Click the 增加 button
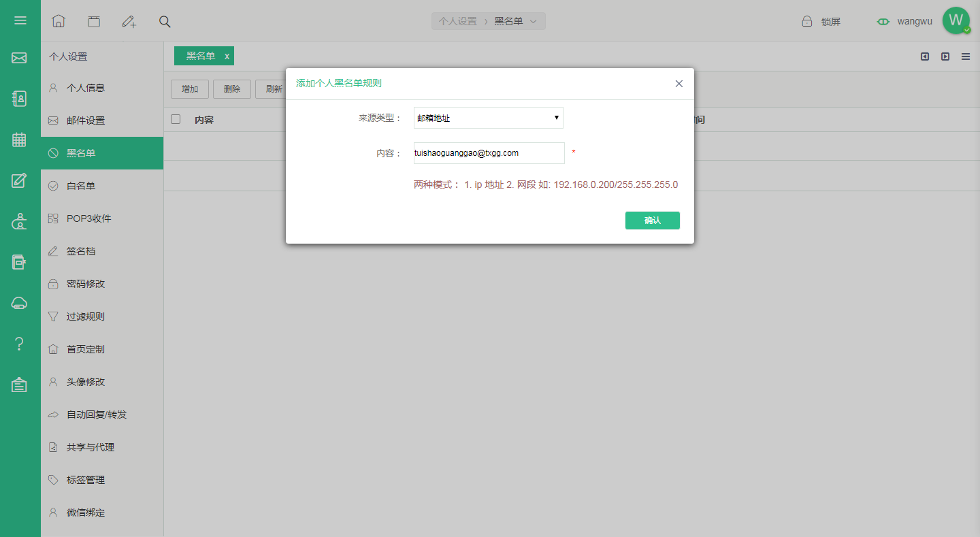Viewport: 980px width, 537px height. click(190, 89)
